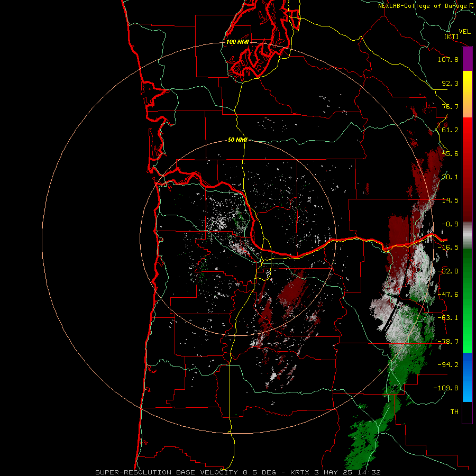Click the purple segment of color bar
476x476 pixels.
click(x=467, y=59)
